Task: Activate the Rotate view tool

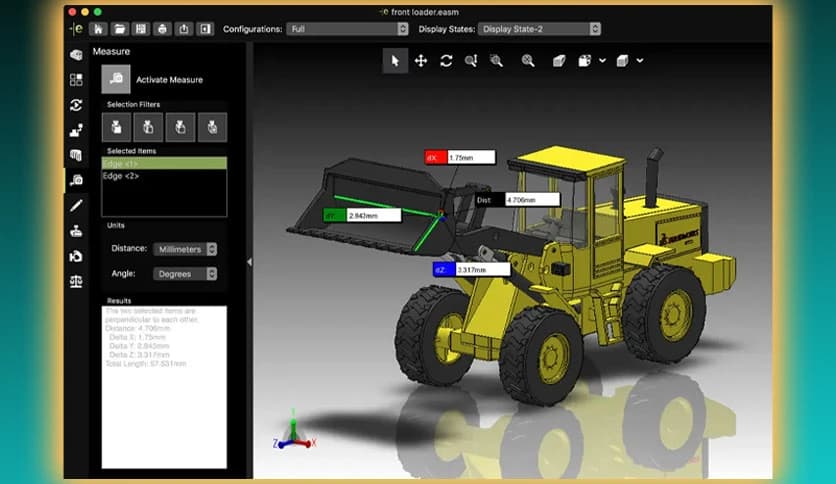Action: click(446, 61)
